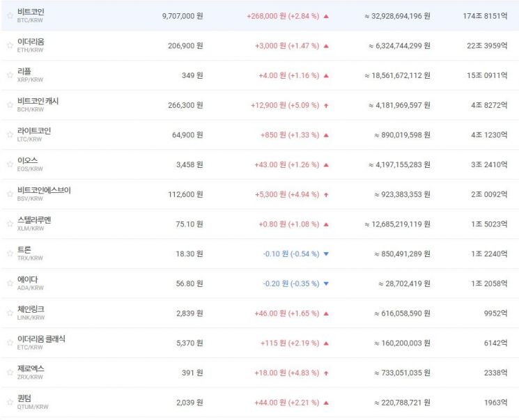Click the BCH price 266,300 원

point(185,105)
